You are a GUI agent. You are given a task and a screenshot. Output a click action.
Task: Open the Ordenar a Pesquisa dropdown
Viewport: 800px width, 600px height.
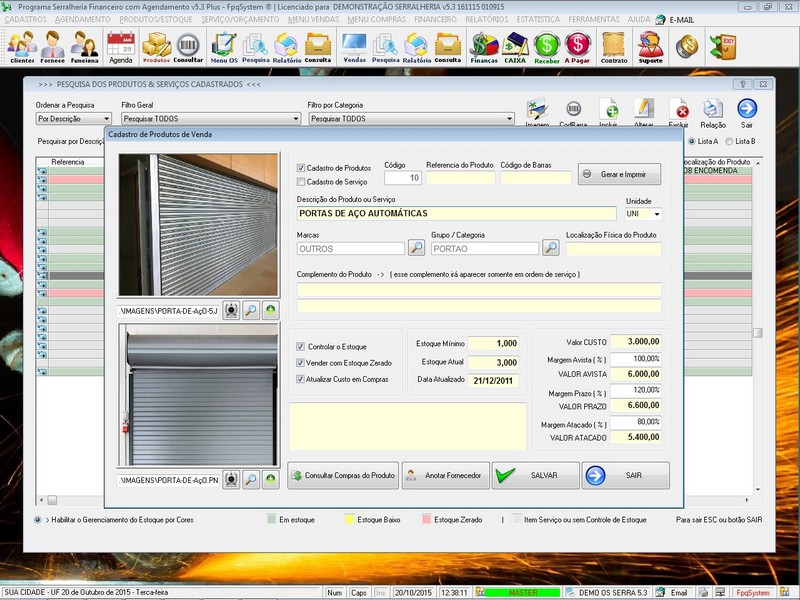[105, 118]
